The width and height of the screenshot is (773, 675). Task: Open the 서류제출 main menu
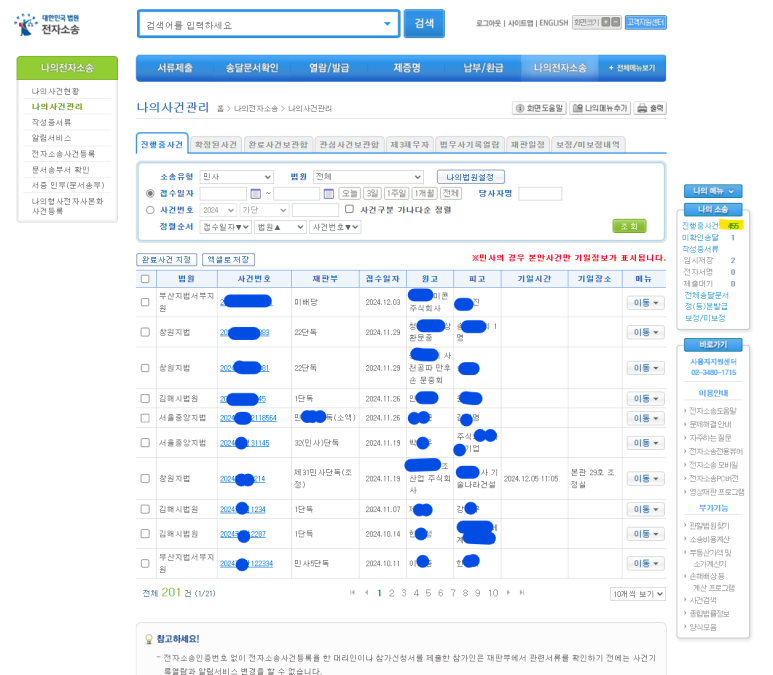pyautogui.click(x=175, y=68)
